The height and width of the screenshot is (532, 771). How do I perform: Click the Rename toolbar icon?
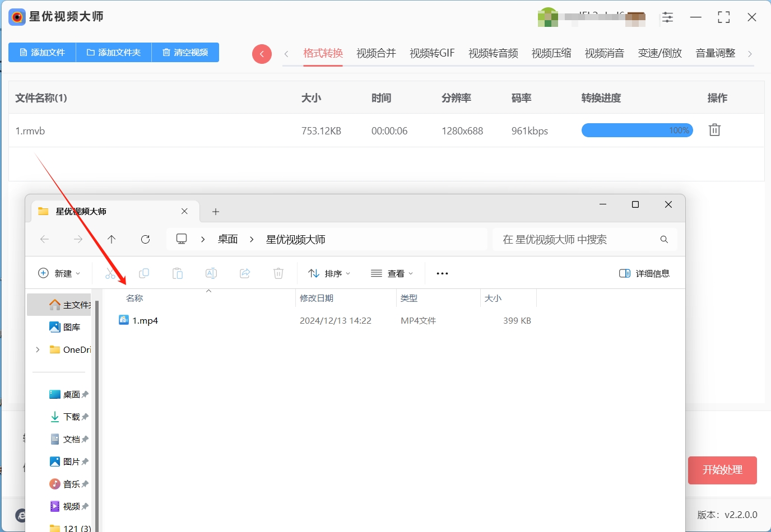[211, 273]
